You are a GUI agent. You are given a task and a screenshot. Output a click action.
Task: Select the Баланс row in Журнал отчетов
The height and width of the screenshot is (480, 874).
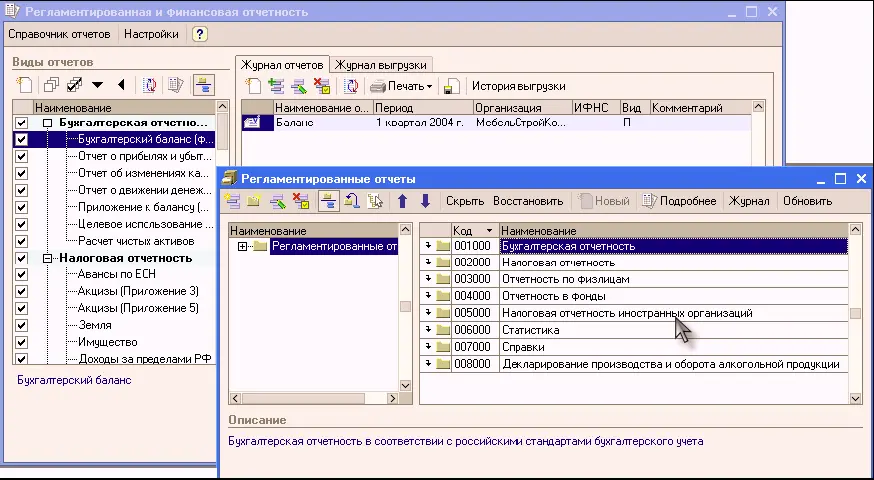click(496, 123)
